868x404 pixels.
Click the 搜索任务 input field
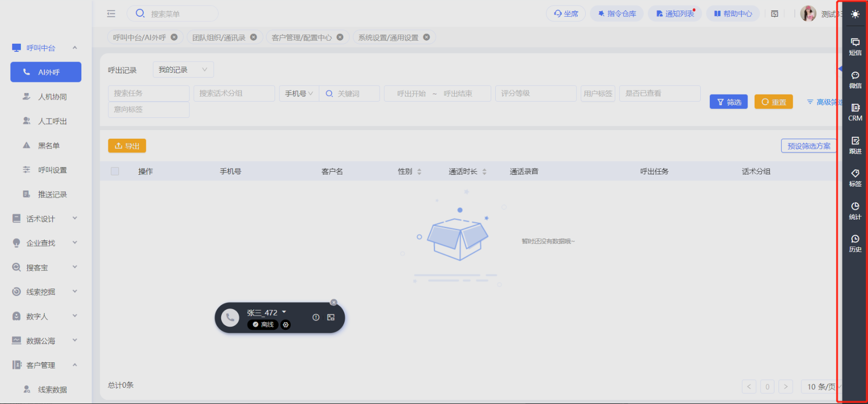click(148, 94)
